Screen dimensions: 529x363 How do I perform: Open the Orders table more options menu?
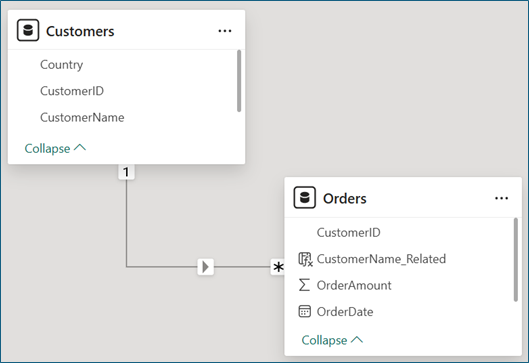(501, 198)
